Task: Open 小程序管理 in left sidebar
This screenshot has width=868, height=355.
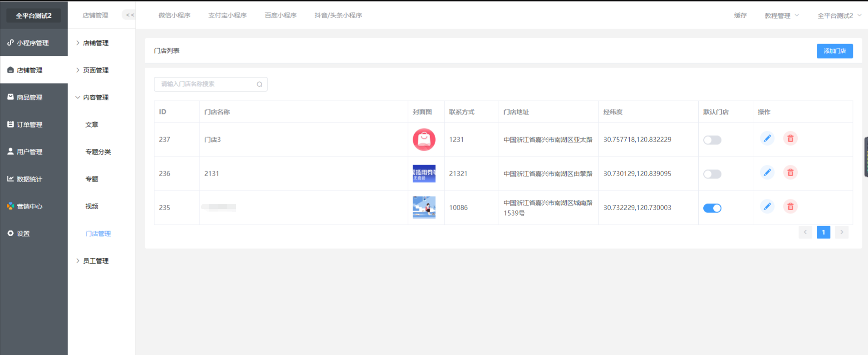Action: 34,43
